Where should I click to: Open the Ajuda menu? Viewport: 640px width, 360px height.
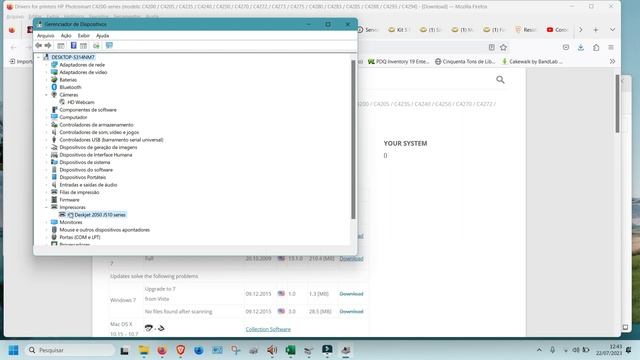pos(102,36)
